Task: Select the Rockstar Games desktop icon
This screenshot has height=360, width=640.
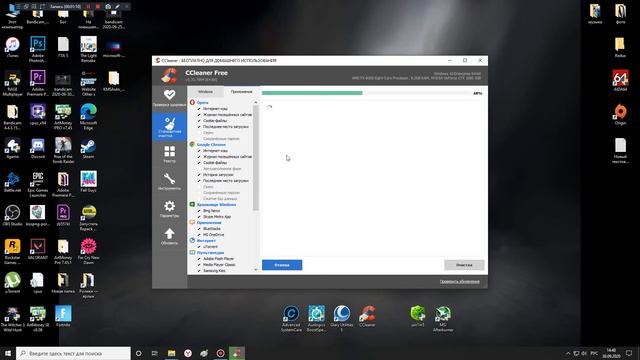Action: pyautogui.click(x=13, y=251)
